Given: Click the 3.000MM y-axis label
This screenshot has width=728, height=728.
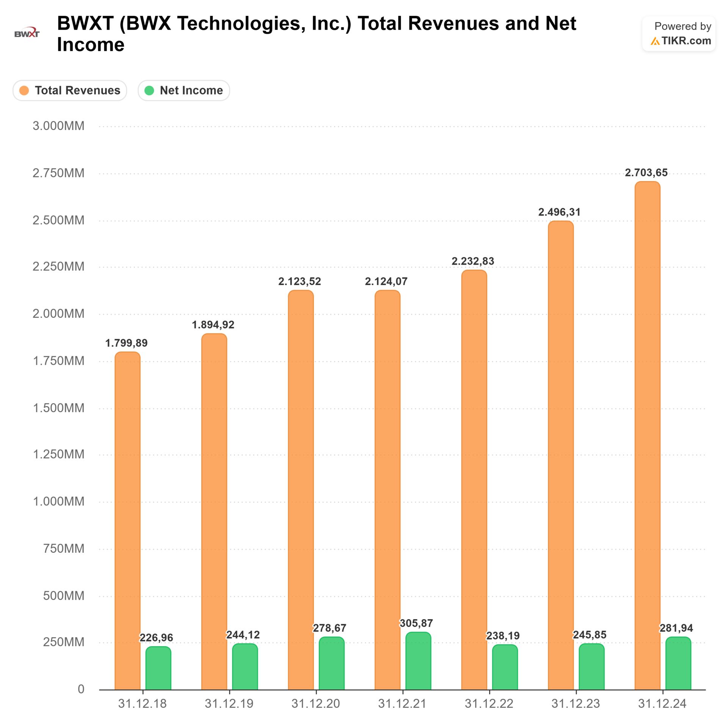Looking at the screenshot, I should tap(58, 126).
